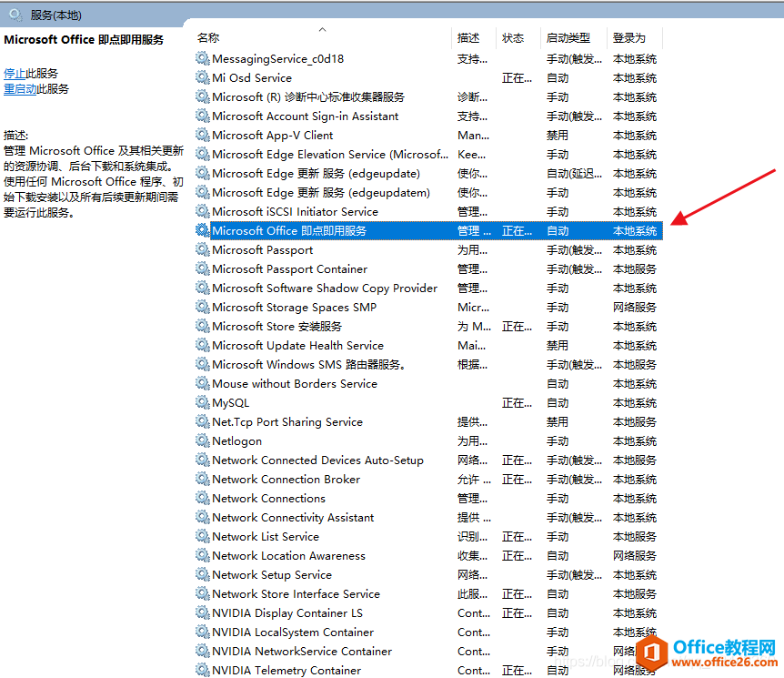Click the gear icon beside MessagingService_c0d18

203,58
